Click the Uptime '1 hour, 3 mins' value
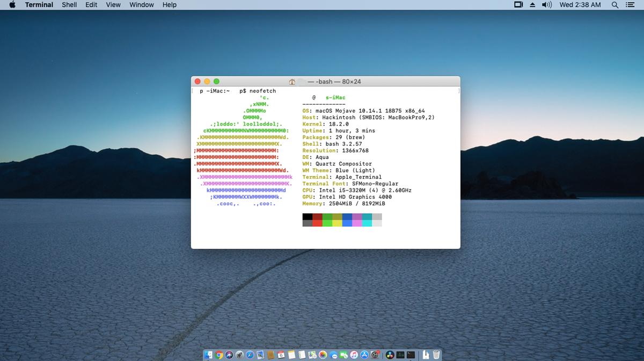644x361 pixels. point(352,131)
